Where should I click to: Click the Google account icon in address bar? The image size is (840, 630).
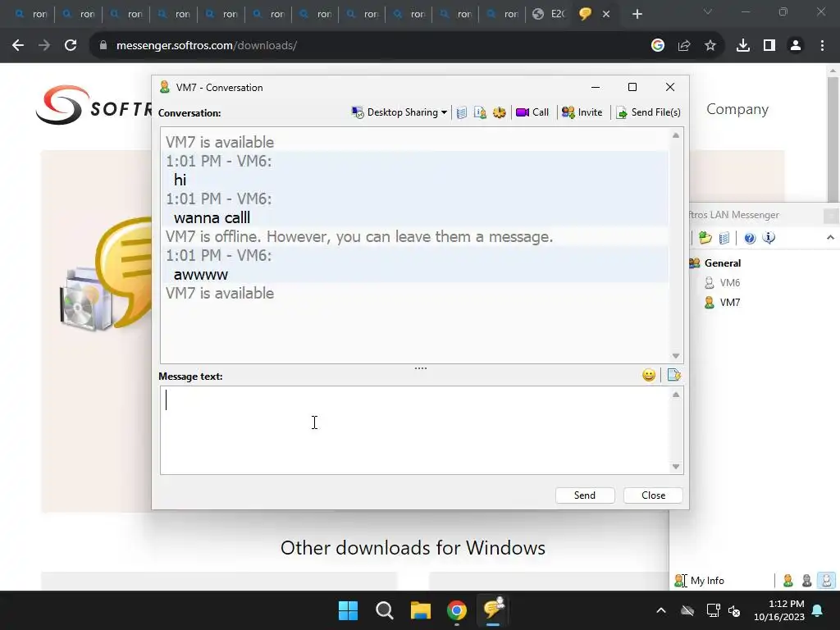pos(658,46)
